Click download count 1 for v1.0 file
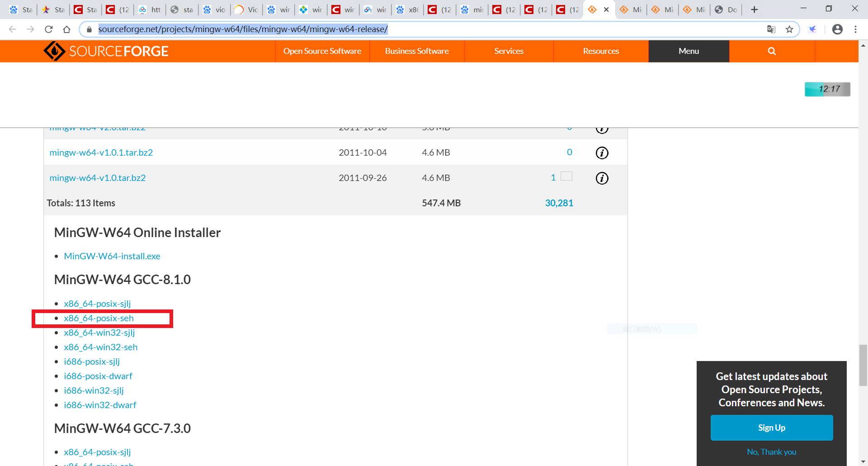 [553, 178]
